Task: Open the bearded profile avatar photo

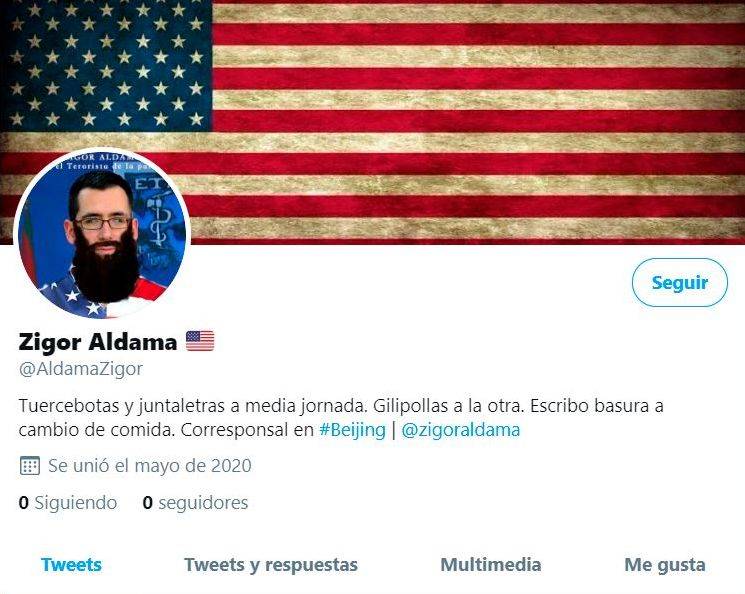Action: click(102, 234)
